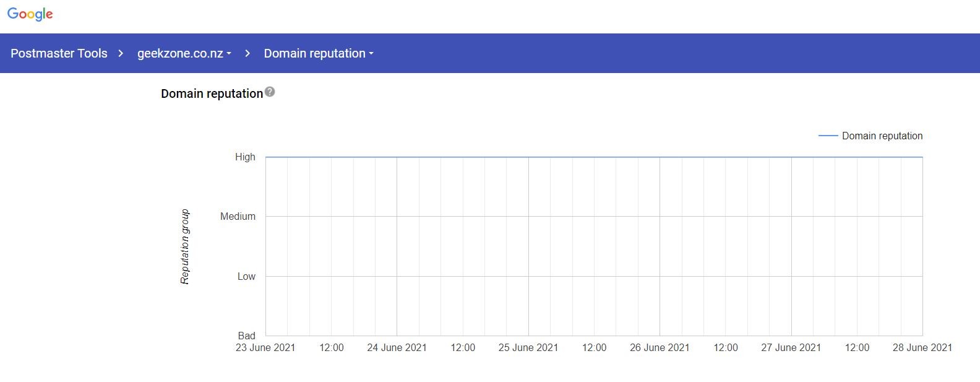Click the help question mark icon
The height and width of the screenshot is (382, 980).
(270, 92)
